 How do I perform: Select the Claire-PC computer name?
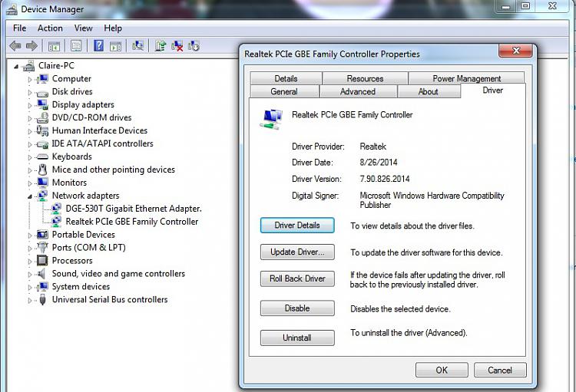click(56, 66)
